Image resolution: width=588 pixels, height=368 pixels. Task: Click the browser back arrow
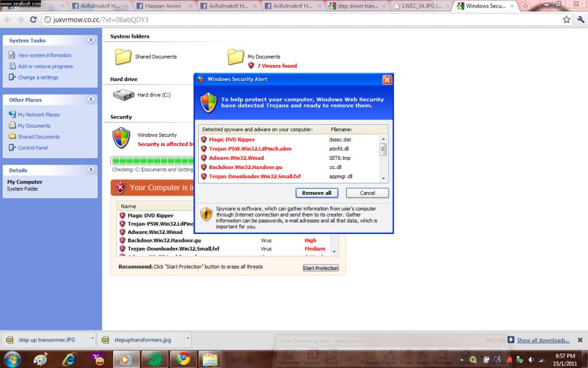(7, 20)
